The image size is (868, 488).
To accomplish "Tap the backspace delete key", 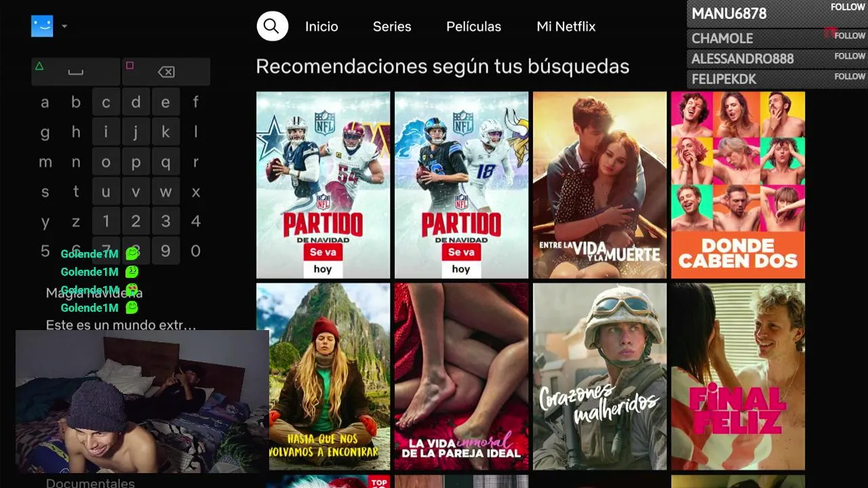I will 166,72.
